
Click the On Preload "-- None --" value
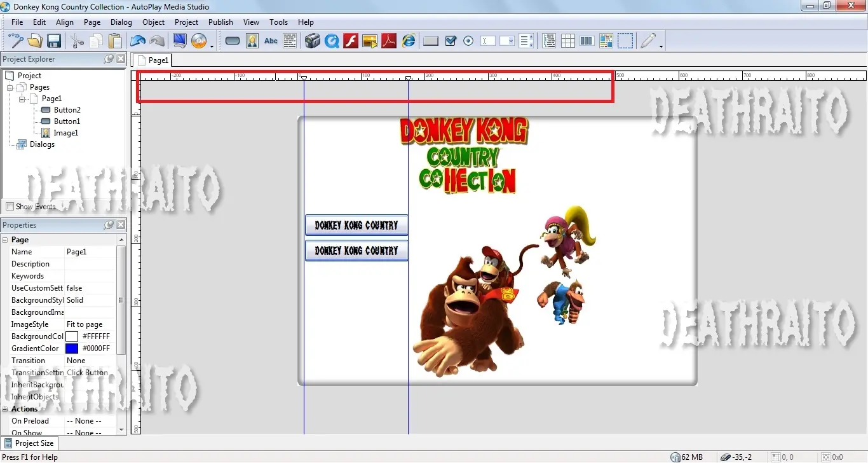[90, 421]
